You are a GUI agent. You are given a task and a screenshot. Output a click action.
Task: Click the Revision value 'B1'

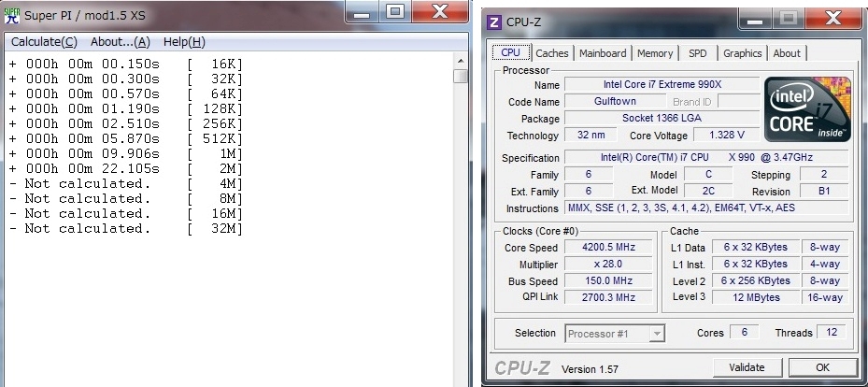[824, 191]
